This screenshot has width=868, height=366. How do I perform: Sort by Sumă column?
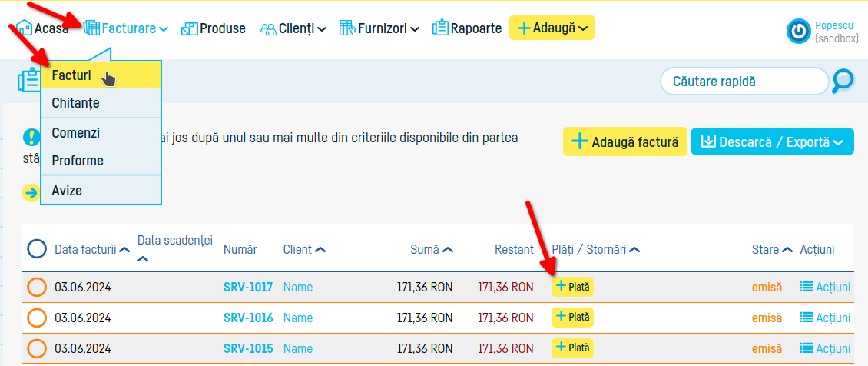pyautogui.click(x=432, y=250)
